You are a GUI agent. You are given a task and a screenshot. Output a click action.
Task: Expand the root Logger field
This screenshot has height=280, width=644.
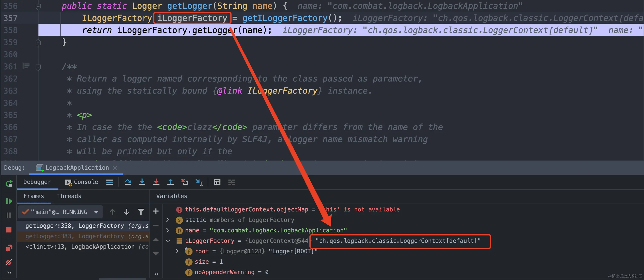click(177, 251)
